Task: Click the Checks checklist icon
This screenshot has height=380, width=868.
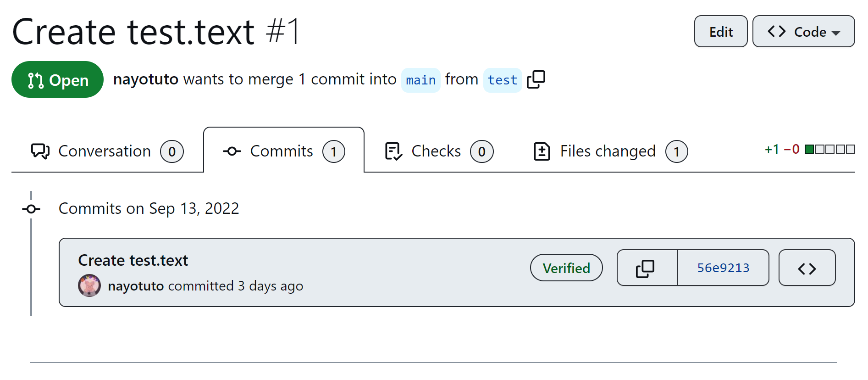Action: [393, 151]
